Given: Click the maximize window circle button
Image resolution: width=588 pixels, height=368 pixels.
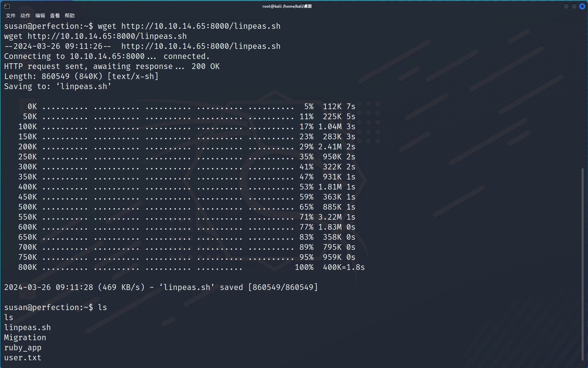Looking at the screenshot, I should click(x=574, y=6).
